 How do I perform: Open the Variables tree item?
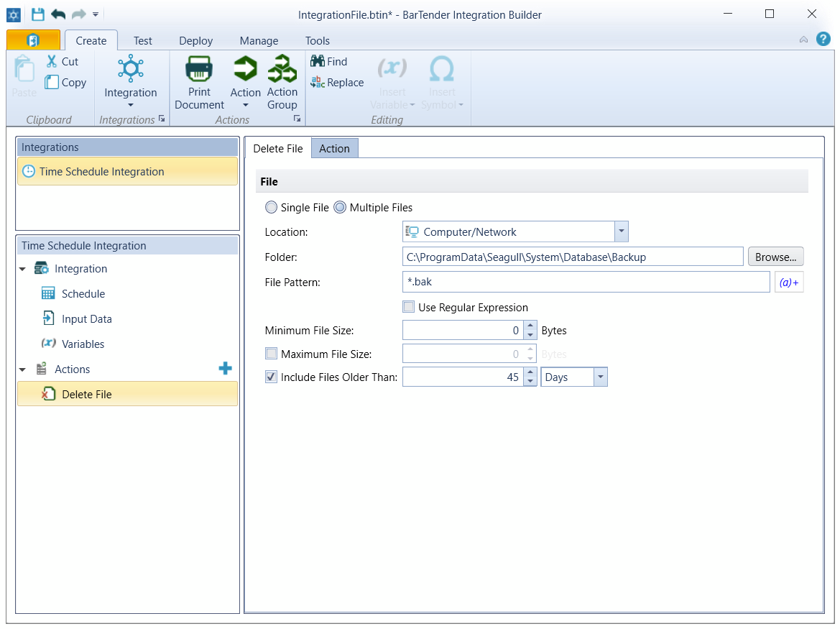click(x=83, y=344)
